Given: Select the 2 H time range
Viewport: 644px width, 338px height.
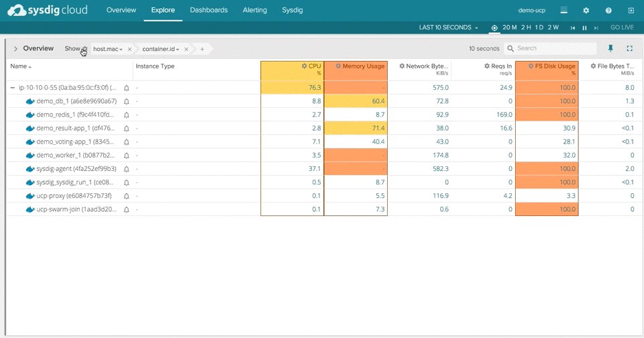Looking at the screenshot, I should click(526, 27).
